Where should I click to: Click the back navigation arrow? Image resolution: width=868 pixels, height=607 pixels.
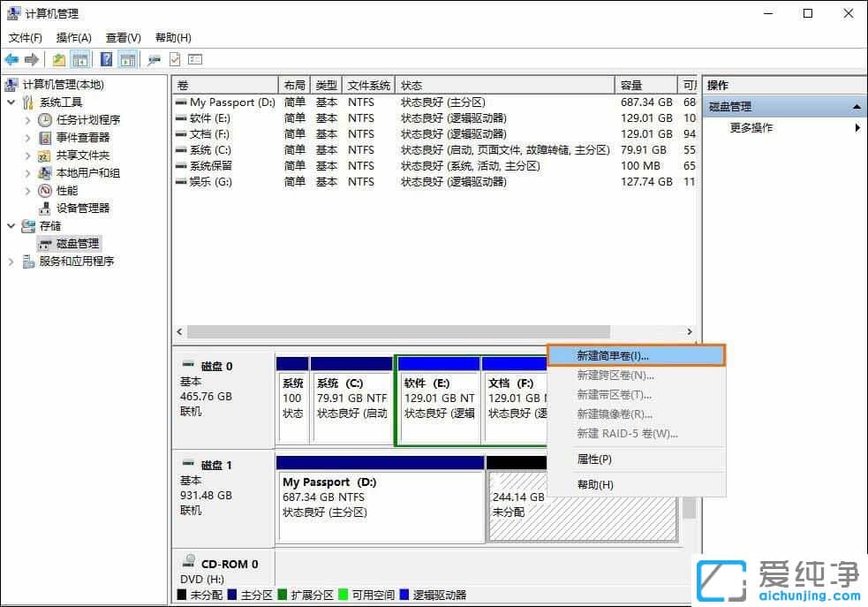click(11, 59)
